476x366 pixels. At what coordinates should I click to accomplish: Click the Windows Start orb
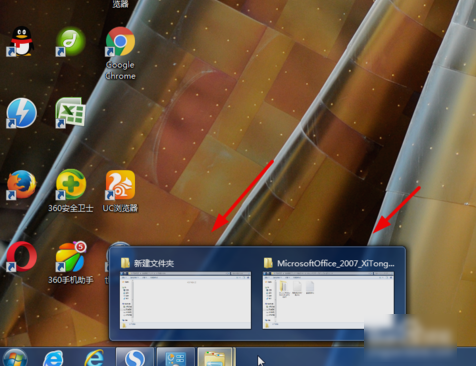14,358
